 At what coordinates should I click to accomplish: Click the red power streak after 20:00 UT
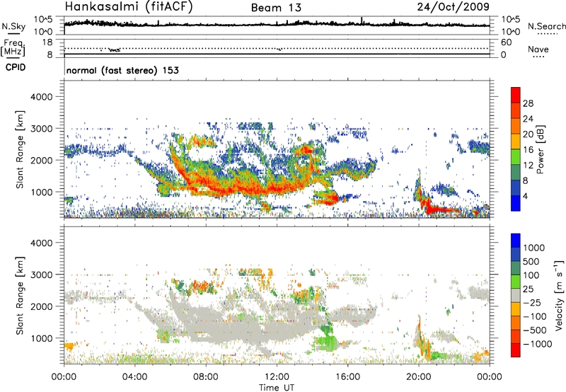pos(442,209)
